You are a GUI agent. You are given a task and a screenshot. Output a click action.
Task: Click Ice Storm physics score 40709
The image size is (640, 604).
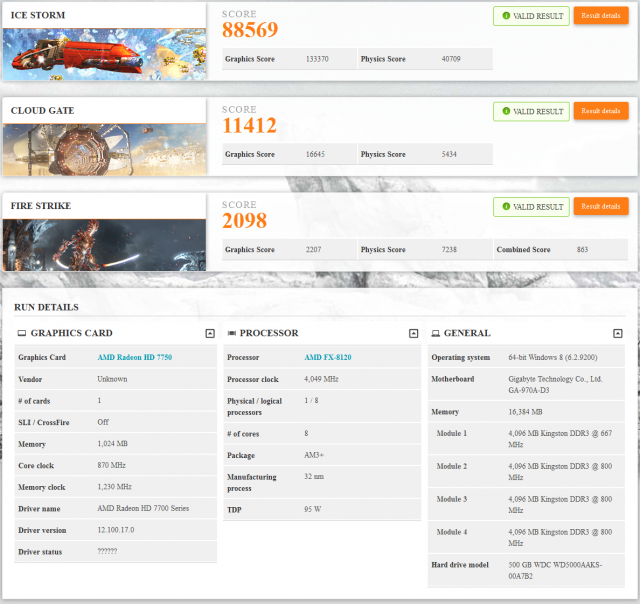point(451,59)
